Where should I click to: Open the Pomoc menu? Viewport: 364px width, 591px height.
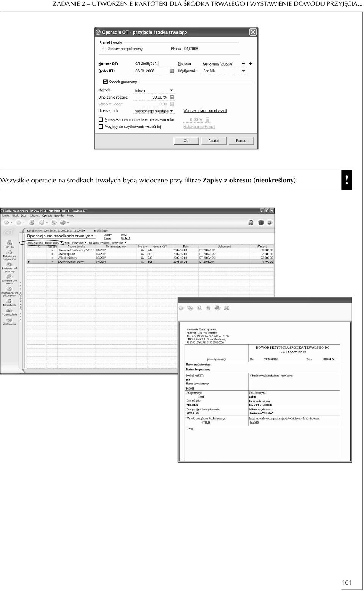71,215
